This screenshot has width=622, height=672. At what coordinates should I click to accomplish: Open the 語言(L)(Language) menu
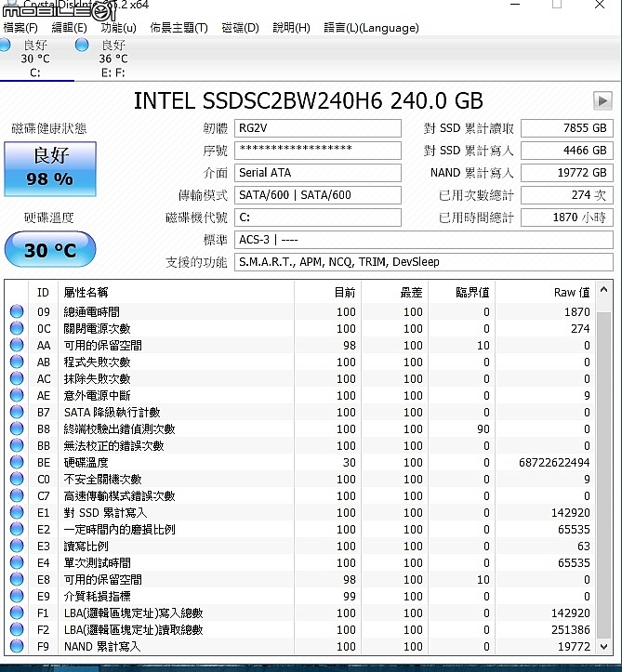371,28
